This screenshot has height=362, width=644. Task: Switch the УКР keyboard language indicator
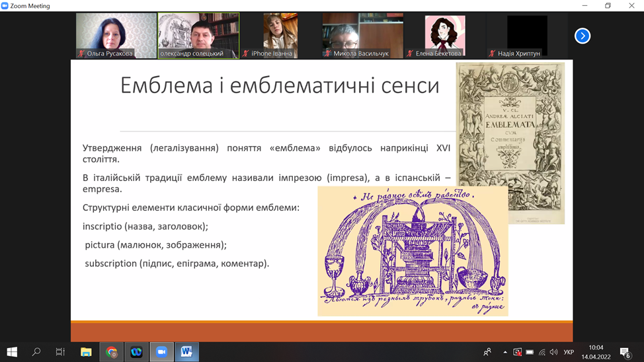click(x=569, y=352)
